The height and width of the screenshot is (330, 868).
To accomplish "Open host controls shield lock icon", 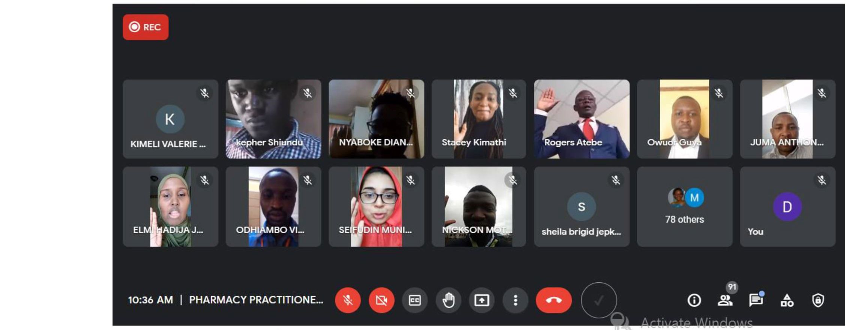I will (x=818, y=300).
